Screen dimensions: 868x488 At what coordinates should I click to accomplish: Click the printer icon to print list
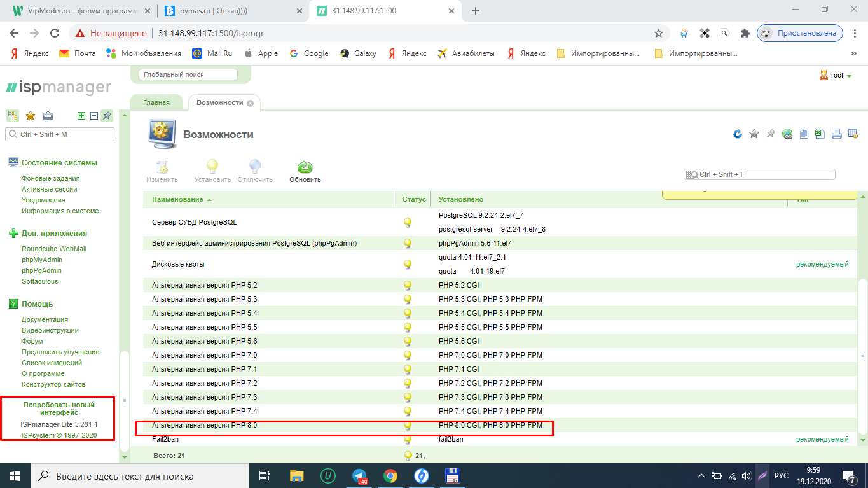(x=837, y=134)
